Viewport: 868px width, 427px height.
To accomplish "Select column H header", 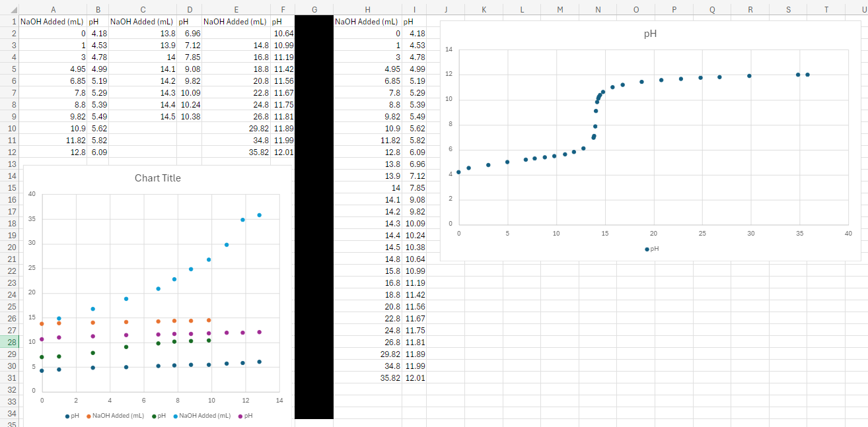I will (367, 9).
